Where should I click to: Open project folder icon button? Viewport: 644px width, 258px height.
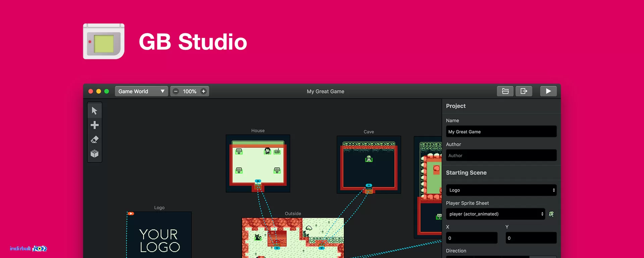[505, 91]
